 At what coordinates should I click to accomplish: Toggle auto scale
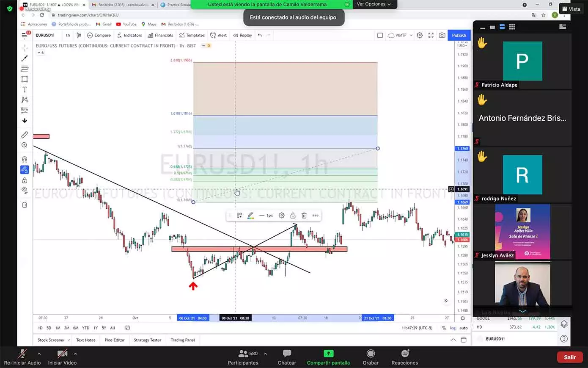coord(464,328)
